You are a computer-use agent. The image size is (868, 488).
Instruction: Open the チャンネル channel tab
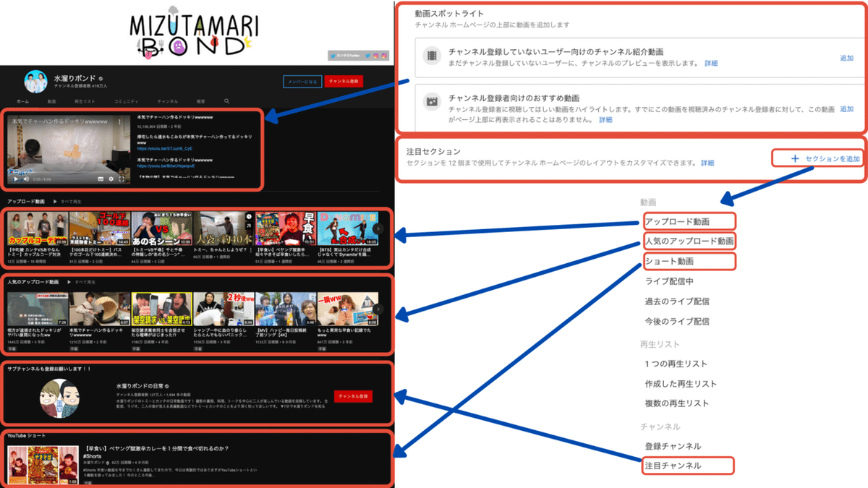(168, 102)
